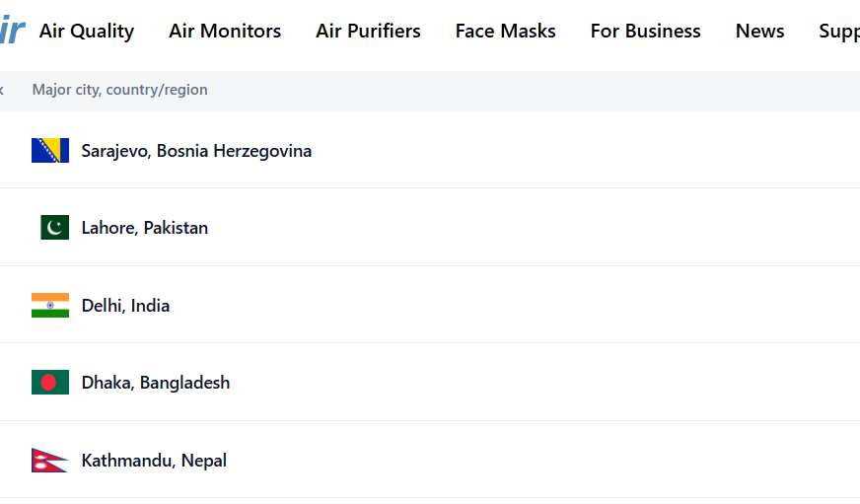The width and height of the screenshot is (860, 504).
Task: Click the Bangladesh flag icon
Action: click(x=50, y=383)
